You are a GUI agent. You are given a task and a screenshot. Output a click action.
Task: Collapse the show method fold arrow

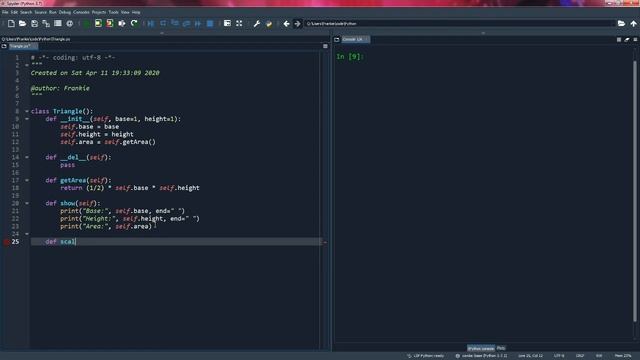(27, 203)
